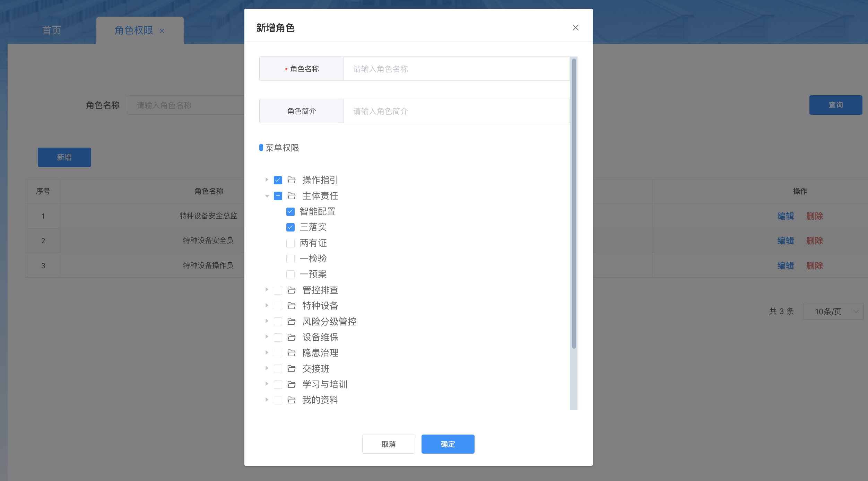Focus the 角色简介 input field
This screenshot has height=481, width=868.
click(456, 111)
